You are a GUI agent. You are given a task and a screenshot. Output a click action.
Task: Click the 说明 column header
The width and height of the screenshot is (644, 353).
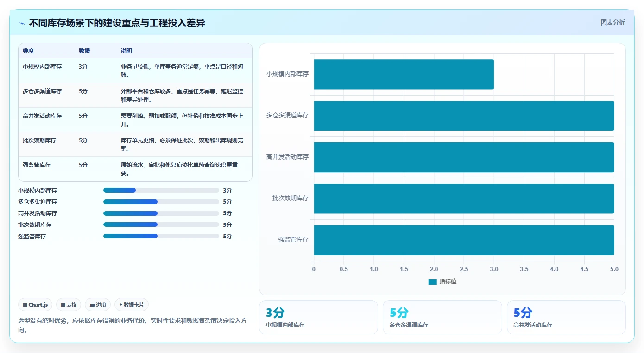[126, 51]
